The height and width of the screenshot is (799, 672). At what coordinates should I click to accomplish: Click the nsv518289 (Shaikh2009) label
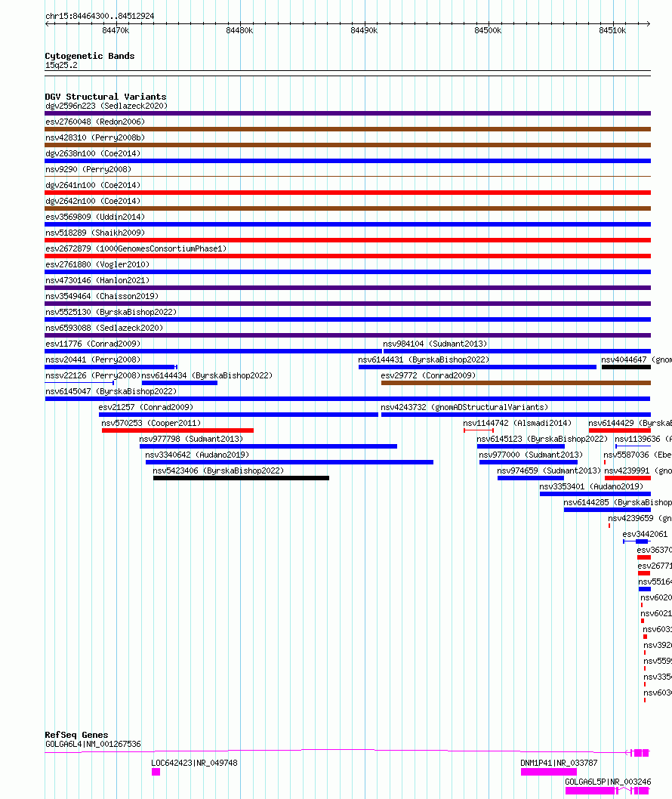pos(95,233)
